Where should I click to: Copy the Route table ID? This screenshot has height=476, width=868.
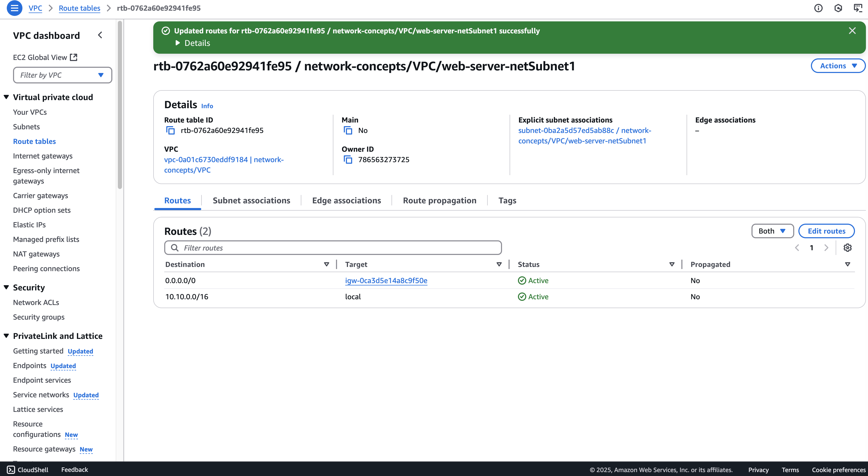[x=170, y=130]
